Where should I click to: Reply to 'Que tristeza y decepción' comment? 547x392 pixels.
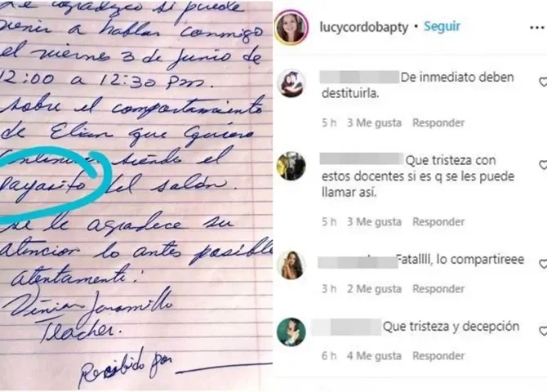[x=438, y=356]
